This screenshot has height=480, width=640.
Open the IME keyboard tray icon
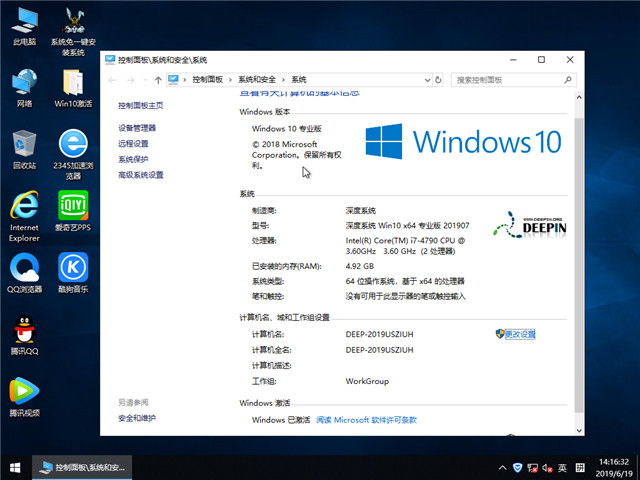point(580,468)
